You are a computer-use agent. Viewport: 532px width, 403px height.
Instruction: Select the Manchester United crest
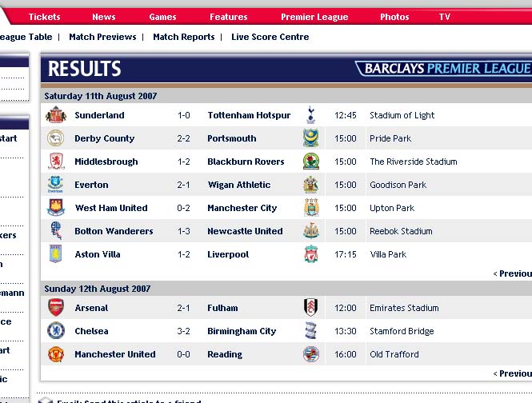click(56, 353)
